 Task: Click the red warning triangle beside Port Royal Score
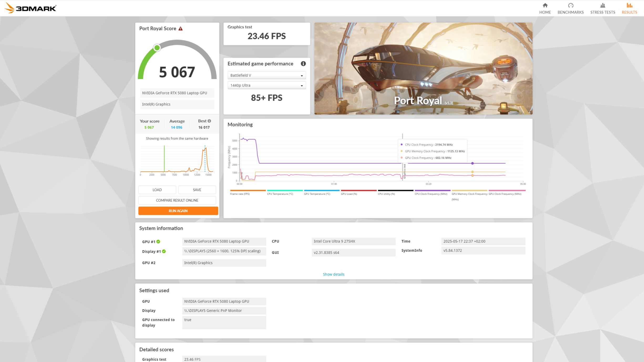(x=181, y=29)
